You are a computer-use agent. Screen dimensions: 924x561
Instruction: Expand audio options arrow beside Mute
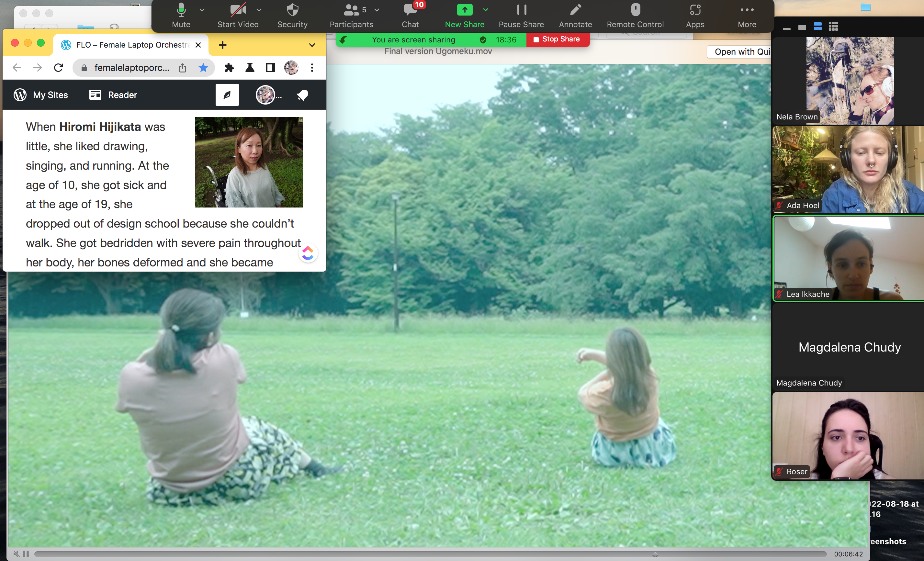(202, 10)
